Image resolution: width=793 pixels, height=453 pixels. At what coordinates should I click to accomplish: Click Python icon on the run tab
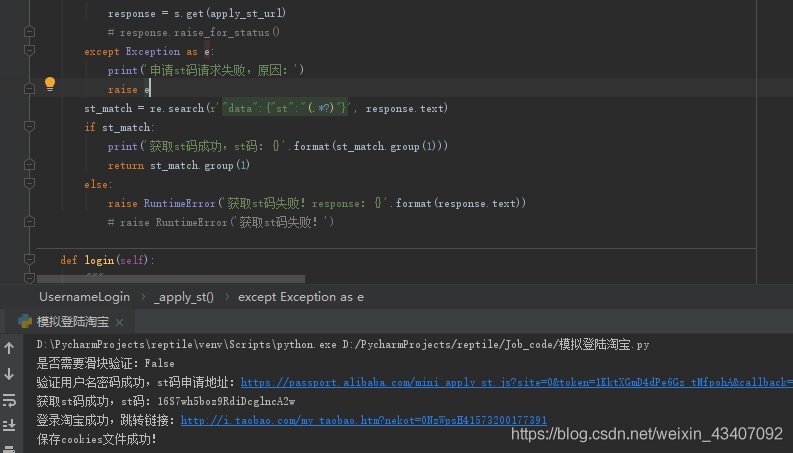[24, 322]
